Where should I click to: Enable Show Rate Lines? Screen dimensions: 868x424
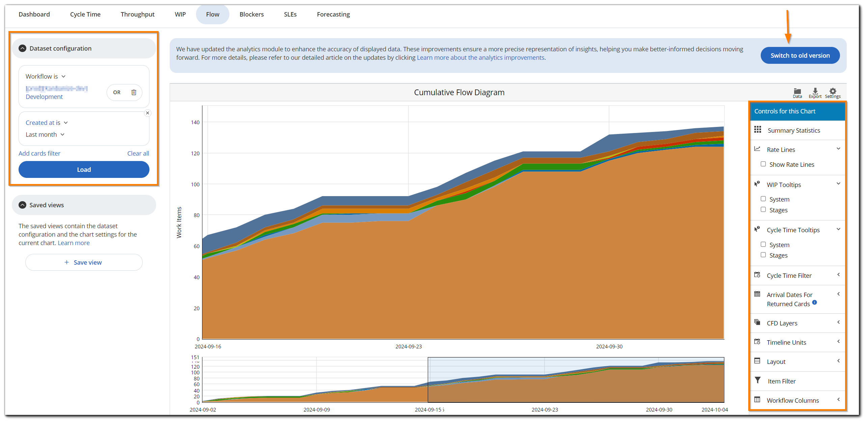(763, 164)
